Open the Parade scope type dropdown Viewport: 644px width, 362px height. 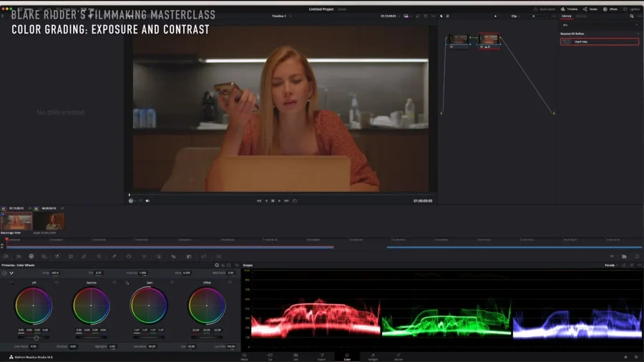[612, 265]
